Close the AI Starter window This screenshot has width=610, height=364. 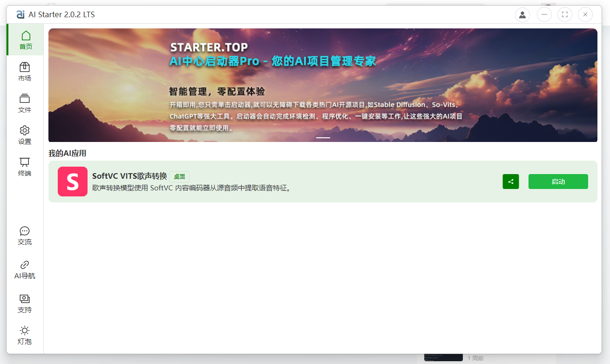[585, 14]
